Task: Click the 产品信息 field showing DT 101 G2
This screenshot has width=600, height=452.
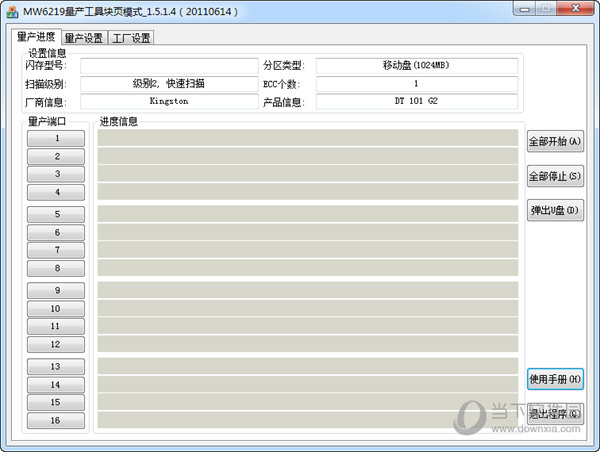Action: (417, 101)
